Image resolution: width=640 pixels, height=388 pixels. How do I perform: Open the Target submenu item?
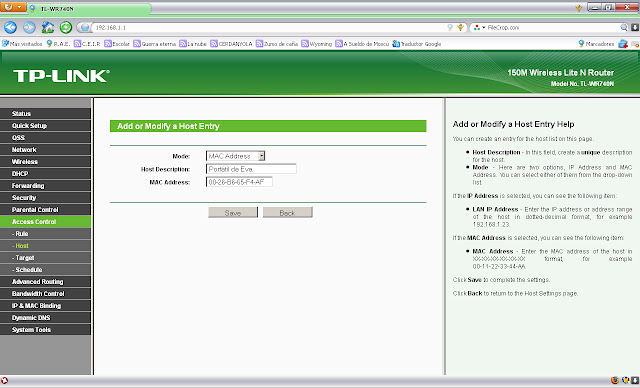tap(45, 258)
